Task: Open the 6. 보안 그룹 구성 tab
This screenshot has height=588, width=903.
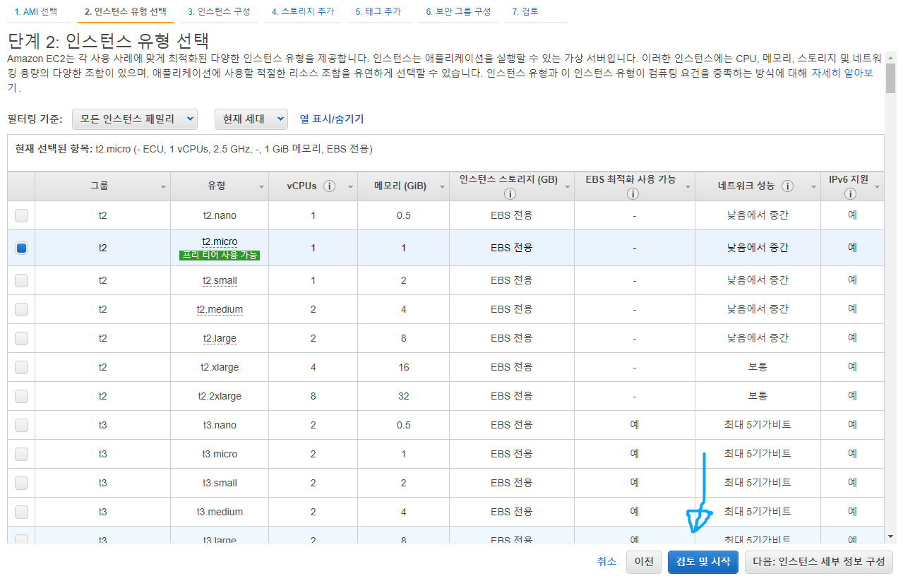Action: [x=458, y=12]
